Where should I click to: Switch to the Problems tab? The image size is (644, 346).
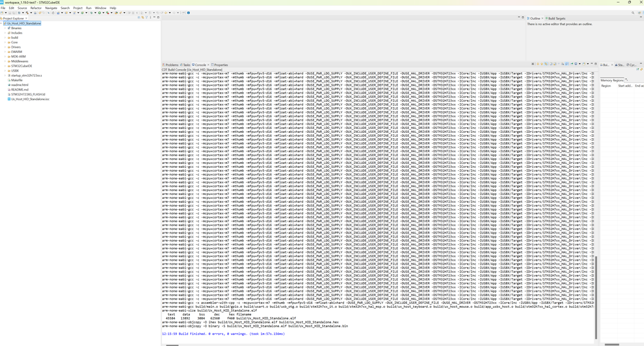(170, 65)
